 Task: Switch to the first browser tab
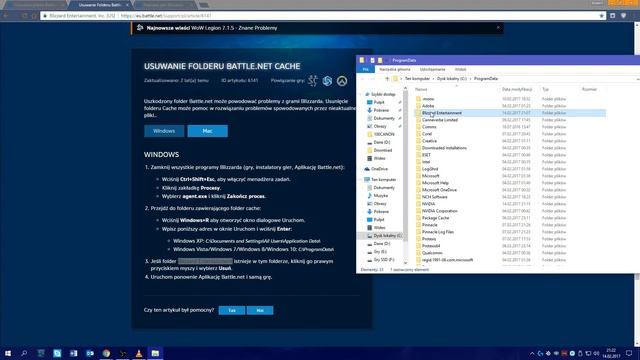[35, 5]
